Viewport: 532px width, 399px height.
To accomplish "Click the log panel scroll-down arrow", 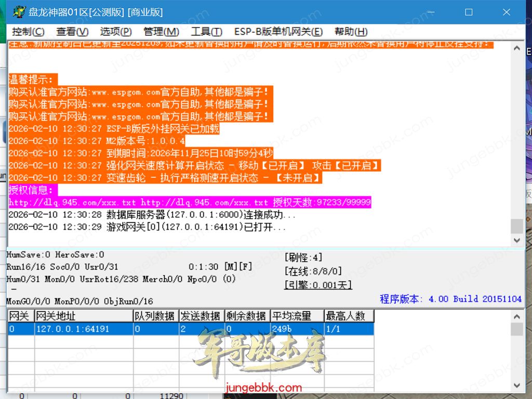I will (516, 241).
